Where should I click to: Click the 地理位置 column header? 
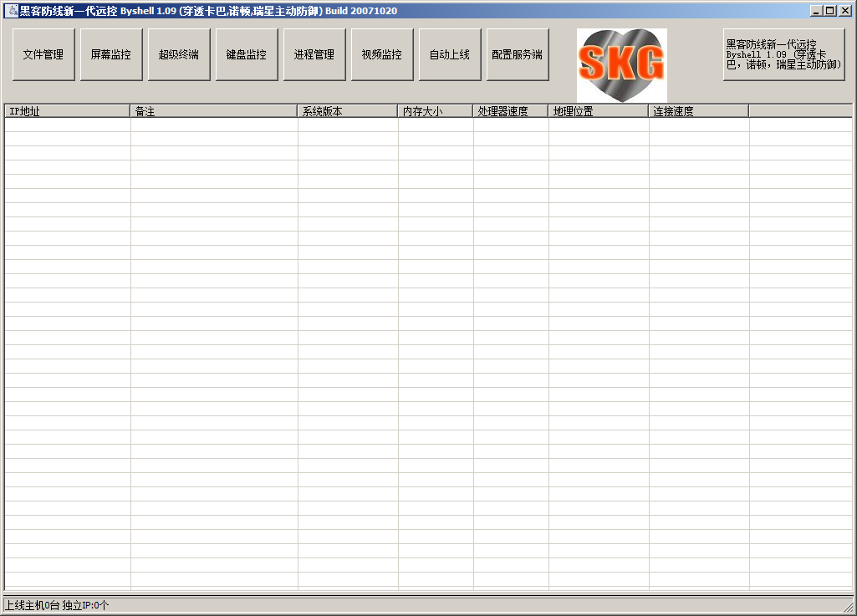(x=598, y=111)
